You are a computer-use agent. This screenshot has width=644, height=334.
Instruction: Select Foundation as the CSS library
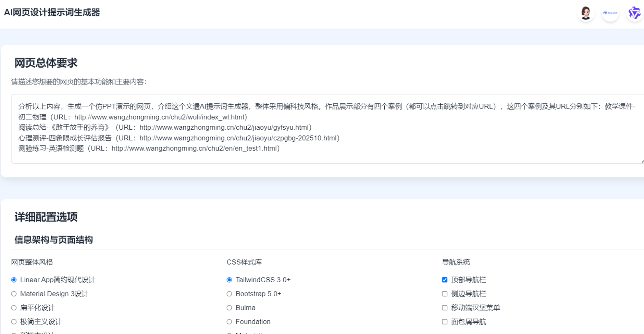(x=229, y=322)
